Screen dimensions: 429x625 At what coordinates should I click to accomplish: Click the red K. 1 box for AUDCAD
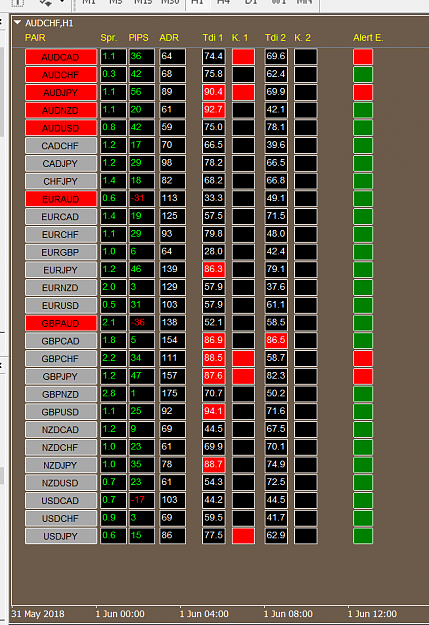243,57
